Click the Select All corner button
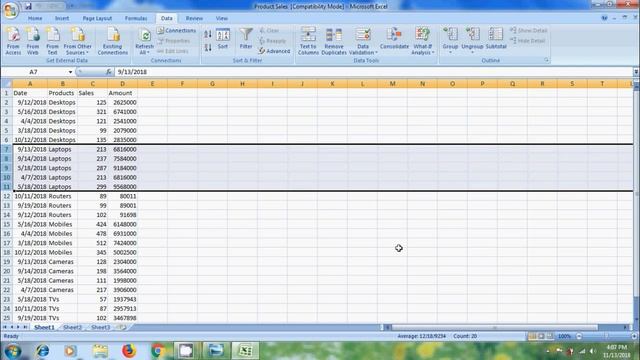The image size is (640, 360). 7,84
